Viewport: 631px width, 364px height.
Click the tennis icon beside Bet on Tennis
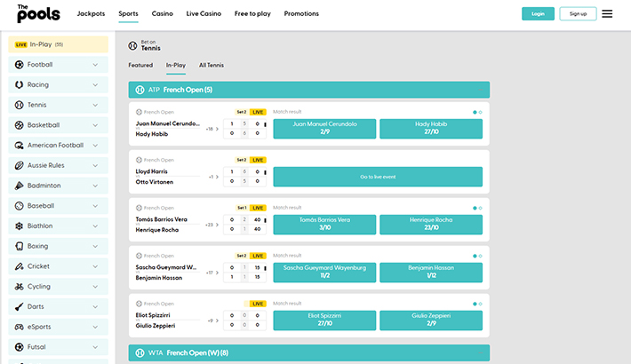(x=132, y=45)
